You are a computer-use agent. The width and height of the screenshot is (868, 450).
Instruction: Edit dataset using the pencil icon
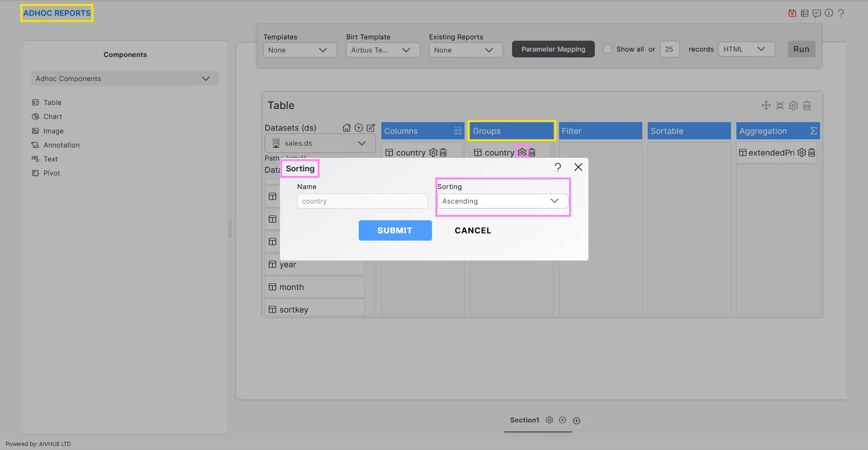click(x=371, y=128)
